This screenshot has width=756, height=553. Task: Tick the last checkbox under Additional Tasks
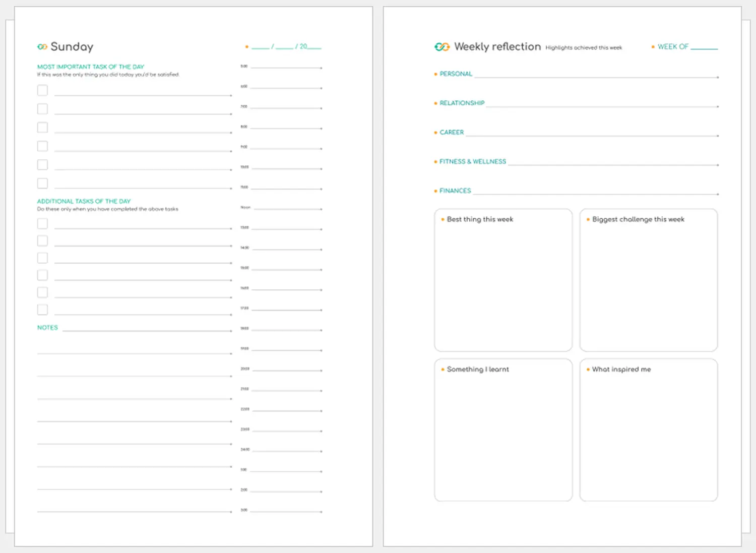tap(42, 310)
